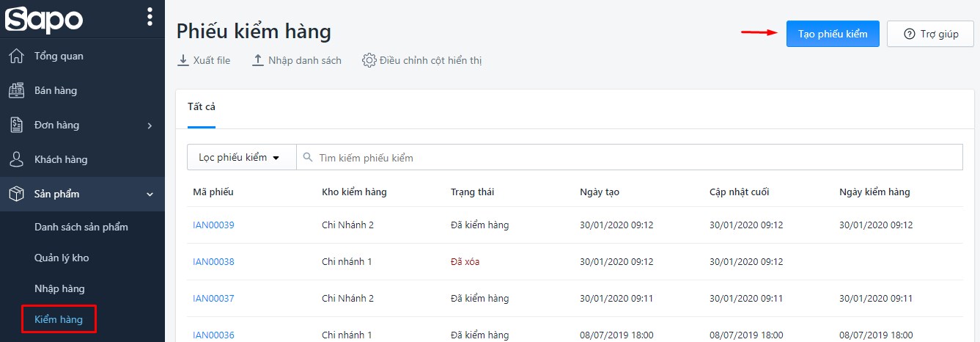980x342 pixels.
Task: Click the Tạo phiếu kiểm button
Action: coord(833,34)
